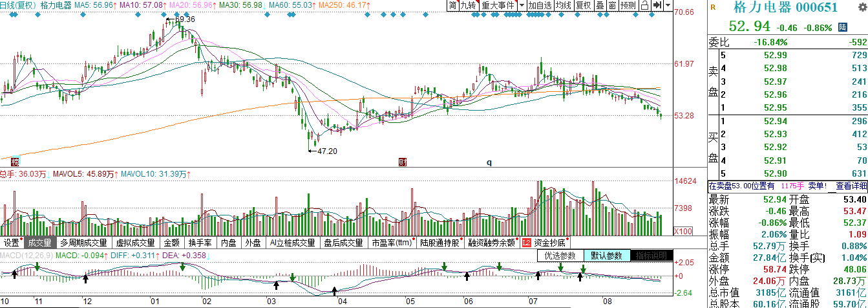Select the buy level 1 price 52.94
Viewport: 868px width, 308px height.
(775, 121)
